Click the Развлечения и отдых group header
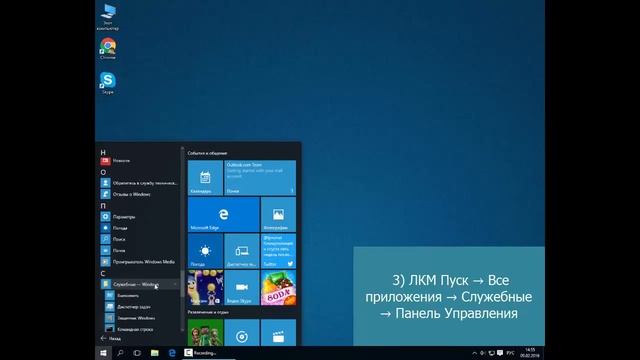Screen dimensions: 640x360 [208, 312]
